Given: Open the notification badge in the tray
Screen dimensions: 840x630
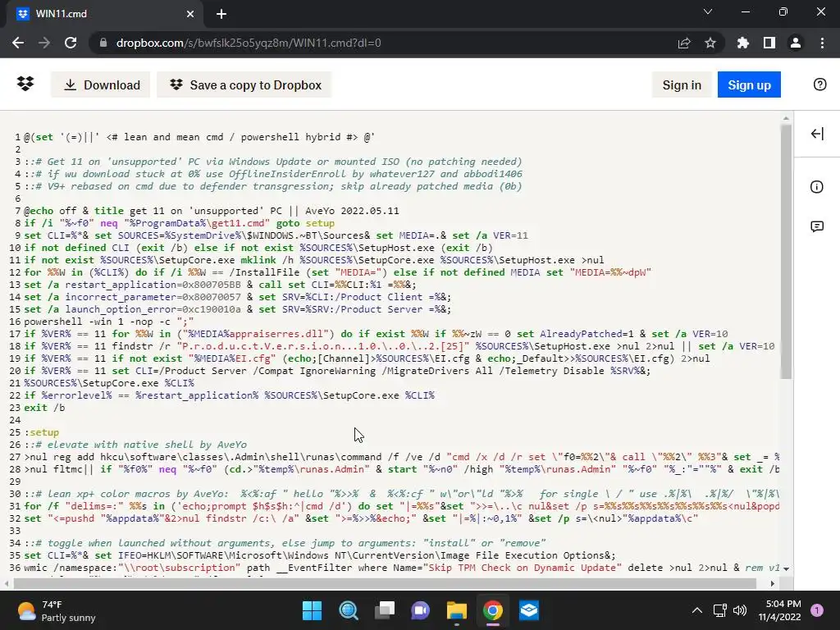Looking at the screenshot, I should (817, 610).
